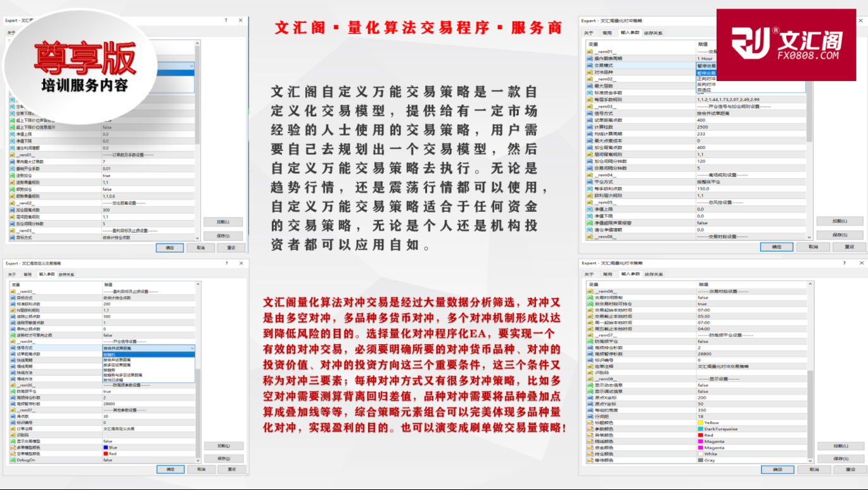868x490 pixels.
Task: Click the icon beside 滑点数 row
Action: click(x=12, y=416)
